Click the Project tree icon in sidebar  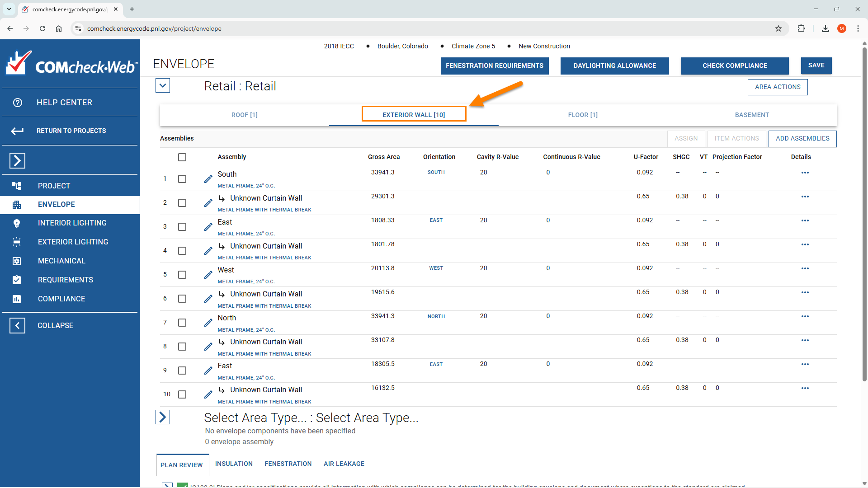[17, 186]
